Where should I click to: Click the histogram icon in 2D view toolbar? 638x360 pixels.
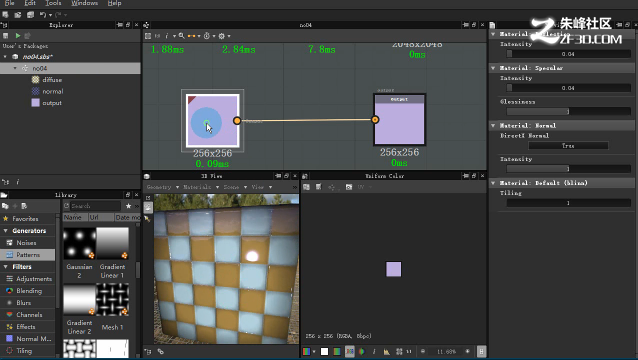387,351
